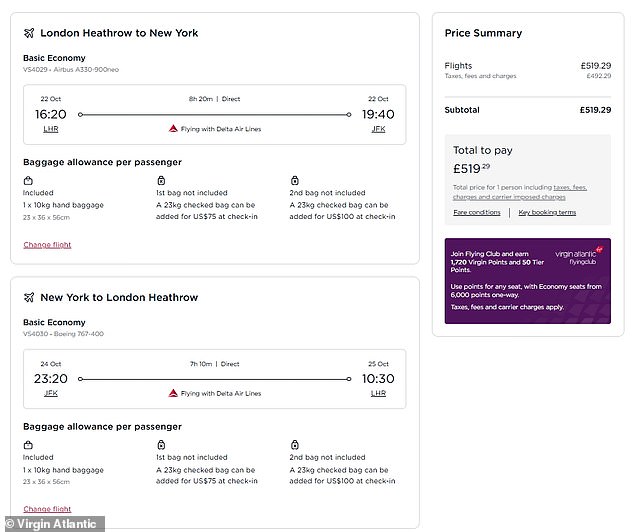
Task: Click outbound hand baggage included icon
Action: pos(28,180)
